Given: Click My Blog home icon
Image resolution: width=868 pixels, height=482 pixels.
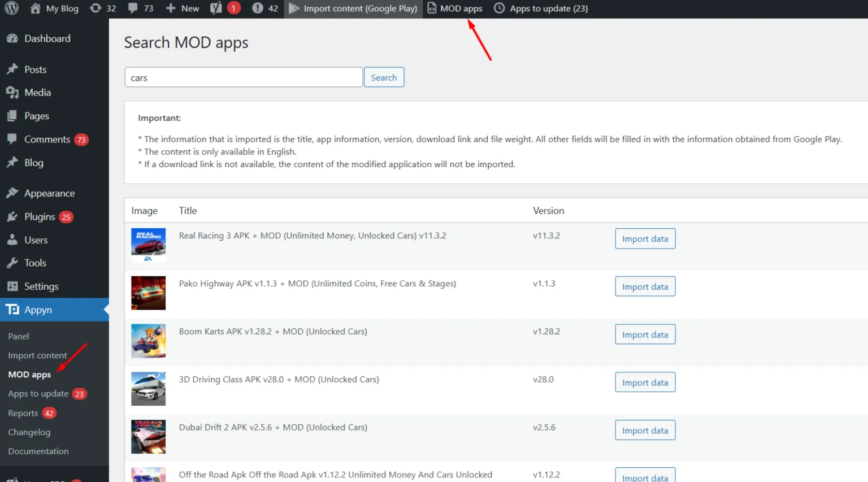Looking at the screenshot, I should coord(36,8).
